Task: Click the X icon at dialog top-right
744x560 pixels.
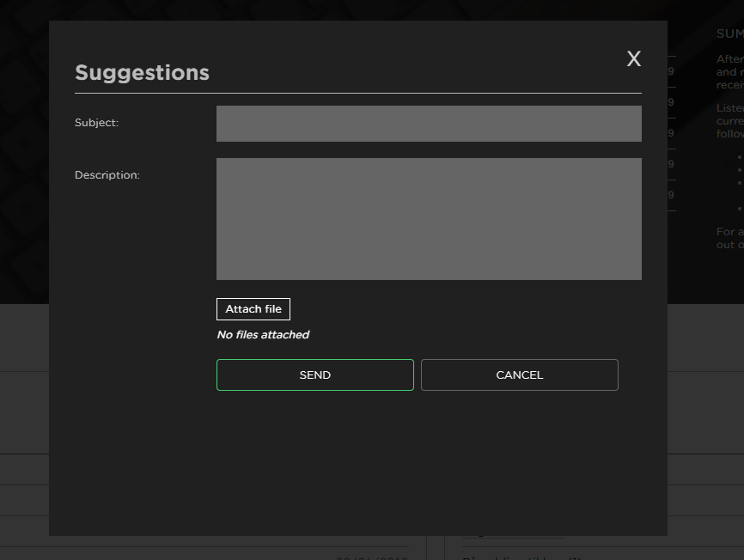Action: [634, 58]
